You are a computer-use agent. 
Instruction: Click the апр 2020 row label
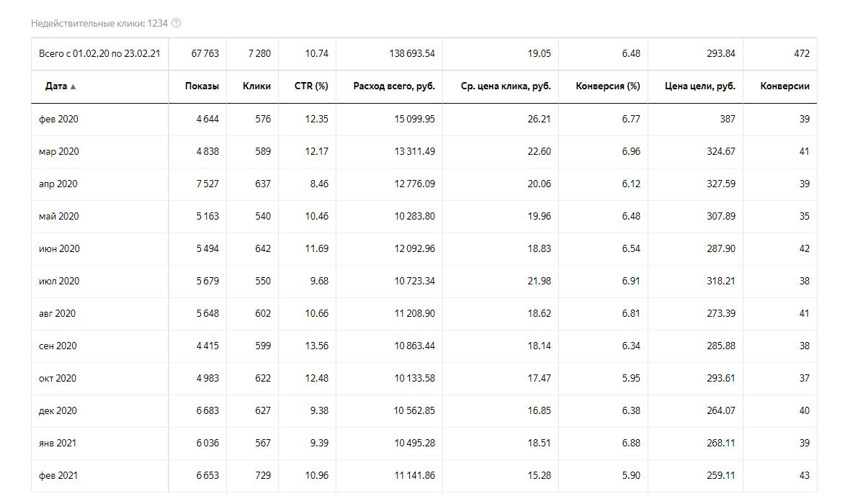coord(58,184)
